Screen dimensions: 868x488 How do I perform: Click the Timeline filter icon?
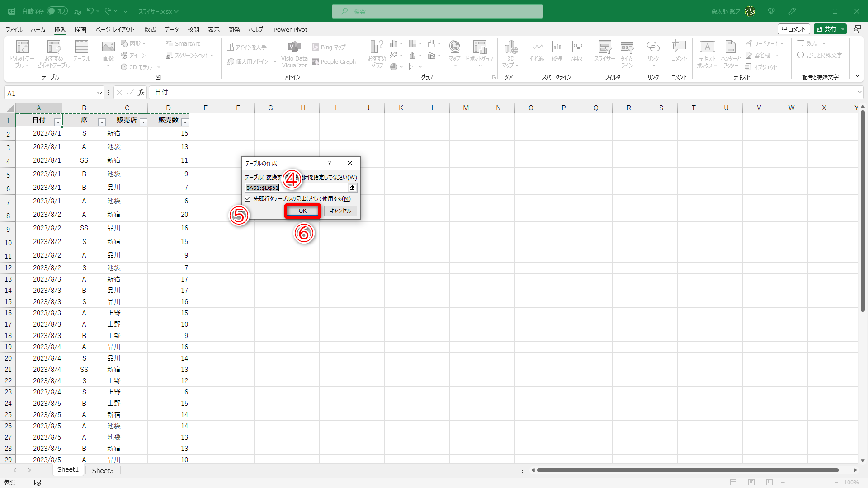[627, 48]
